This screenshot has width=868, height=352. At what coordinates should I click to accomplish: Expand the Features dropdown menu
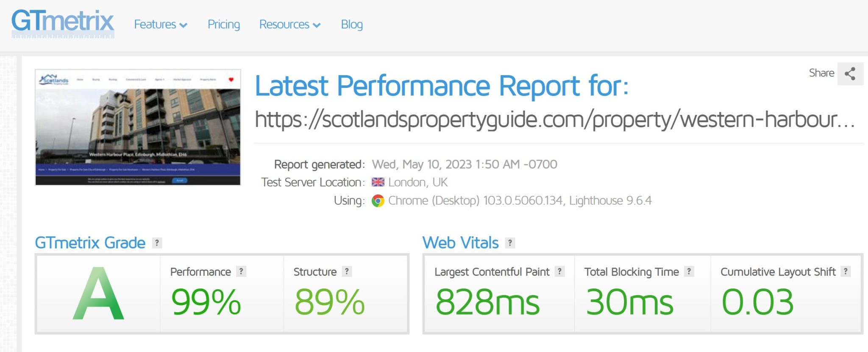[160, 25]
